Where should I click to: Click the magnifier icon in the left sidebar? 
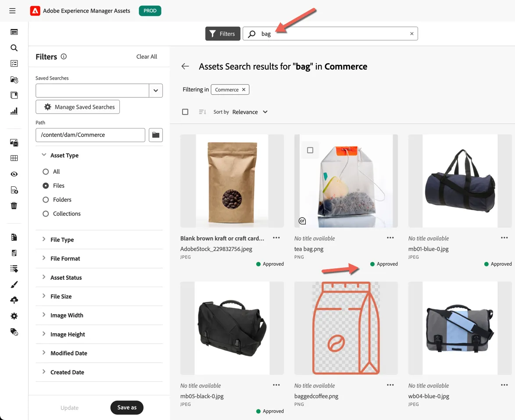[14, 48]
